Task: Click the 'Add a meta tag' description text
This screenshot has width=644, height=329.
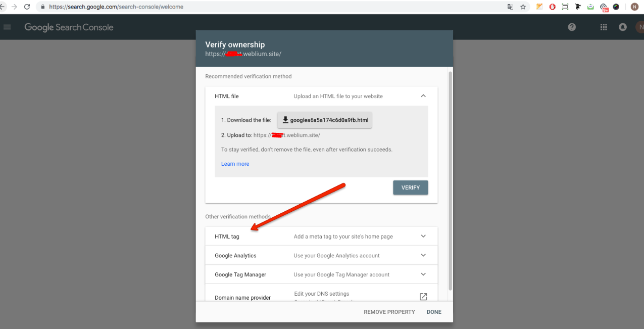Action: (x=343, y=237)
